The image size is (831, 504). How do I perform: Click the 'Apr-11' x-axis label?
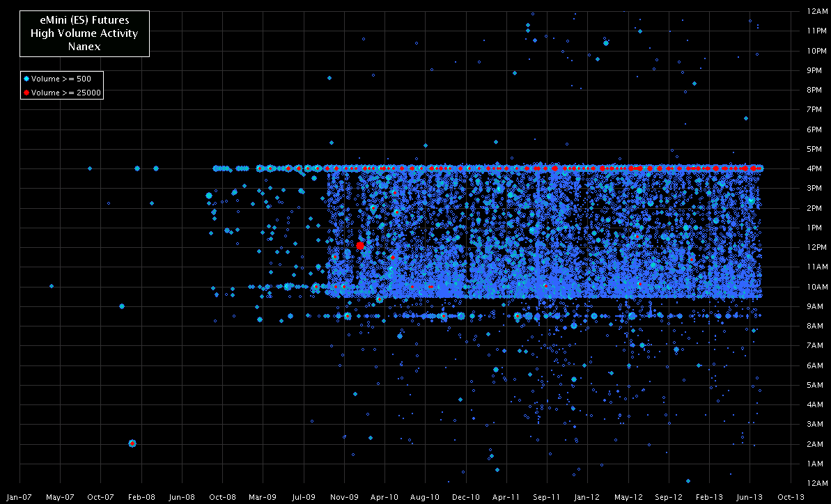(x=506, y=498)
